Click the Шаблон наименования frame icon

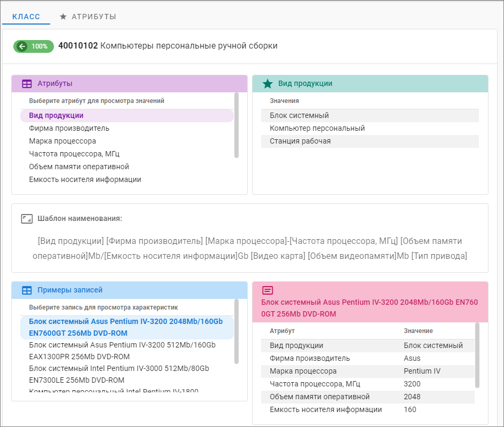(x=27, y=219)
